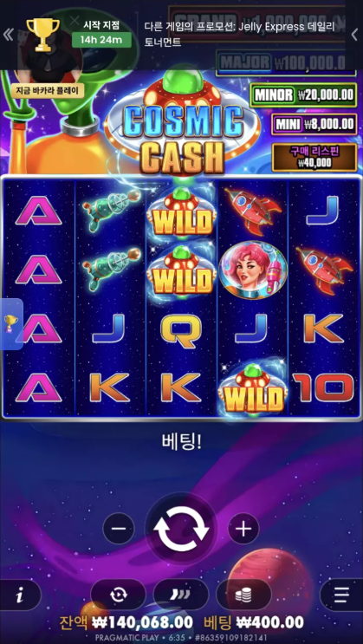363x644 pixels.
Task: Open the game info 'i' icon
Action: pyautogui.click(x=19, y=595)
